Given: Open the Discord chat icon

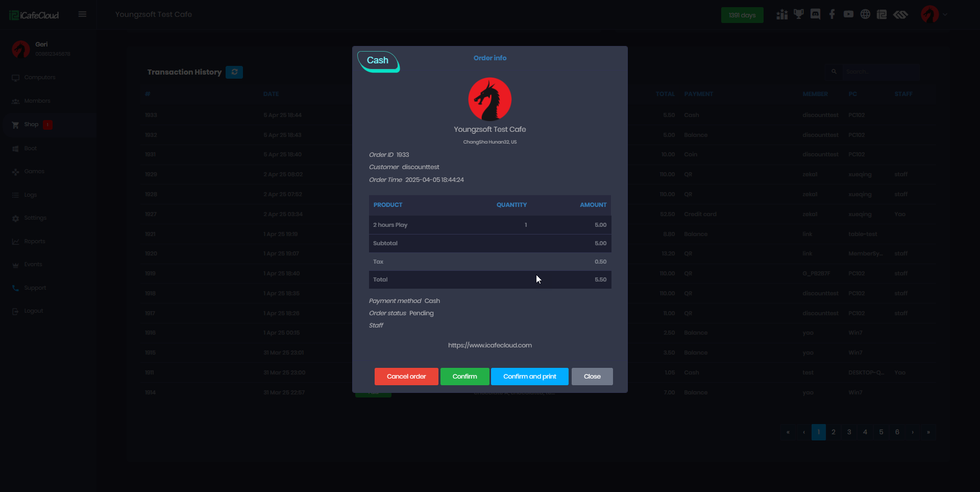Looking at the screenshot, I should coord(816,14).
